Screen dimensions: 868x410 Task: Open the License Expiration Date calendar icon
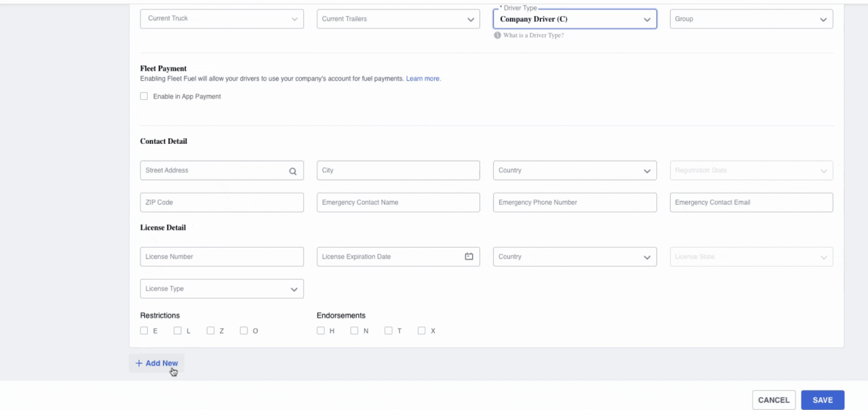[x=469, y=257]
